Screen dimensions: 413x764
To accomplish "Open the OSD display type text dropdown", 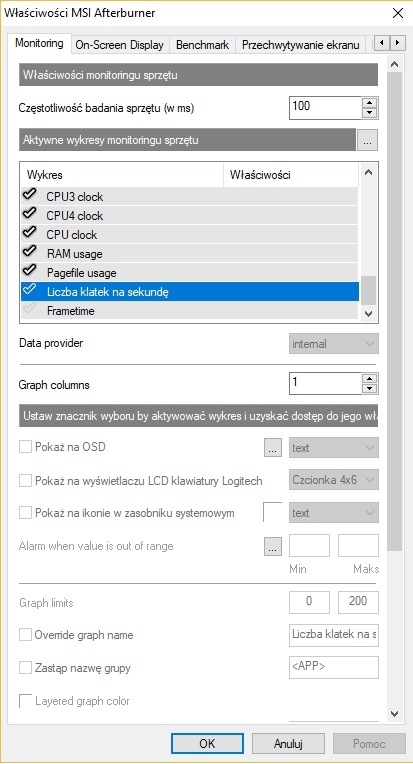I will [334, 447].
